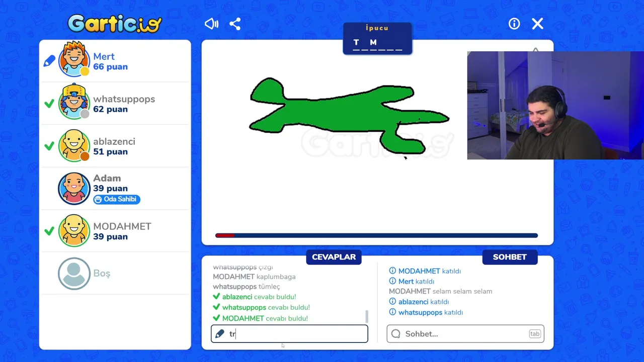Click the İpucu hint panel
This screenshot has width=644, height=362.
pyautogui.click(x=377, y=38)
